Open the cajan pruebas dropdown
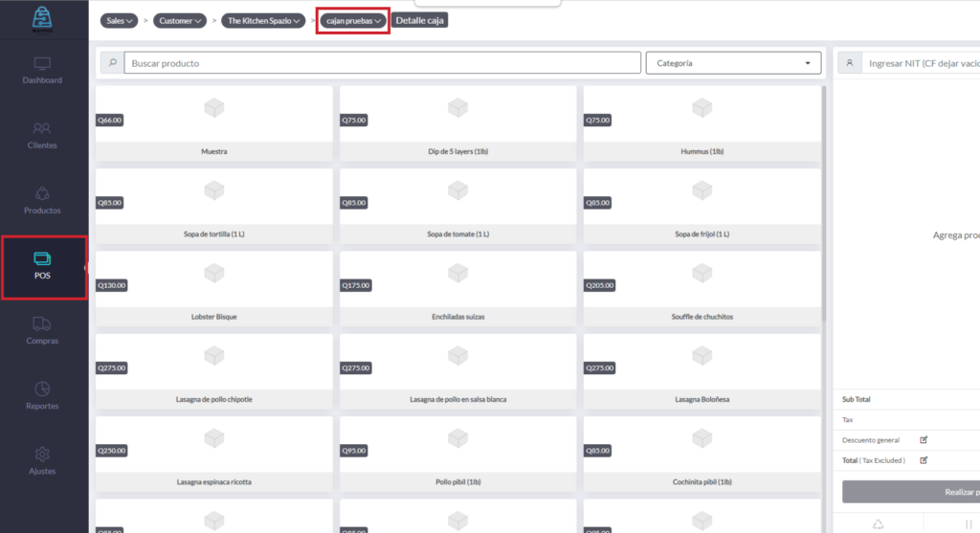This screenshot has height=533, width=980. (x=353, y=20)
